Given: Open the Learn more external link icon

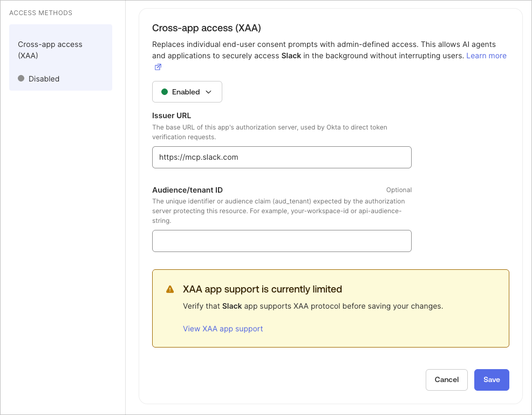Looking at the screenshot, I should point(158,67).
